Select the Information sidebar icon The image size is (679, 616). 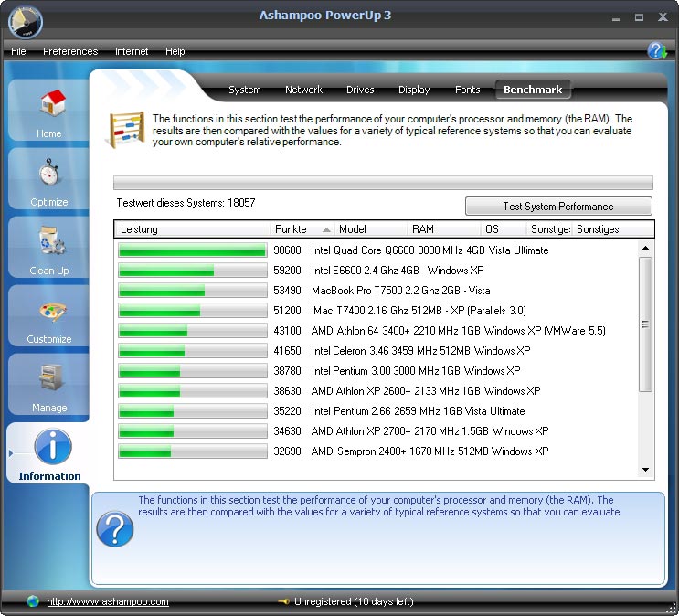[x=52, y=446]
